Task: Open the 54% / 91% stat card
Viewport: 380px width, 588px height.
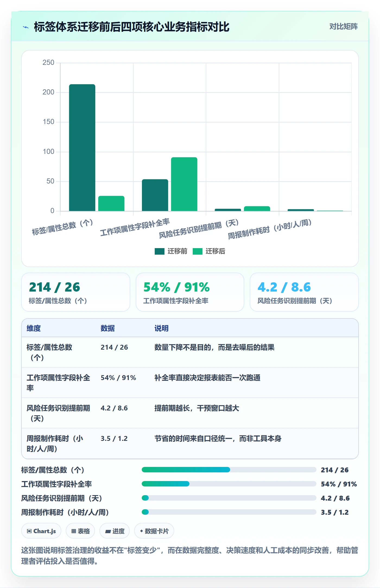Action: pos(190,292)
